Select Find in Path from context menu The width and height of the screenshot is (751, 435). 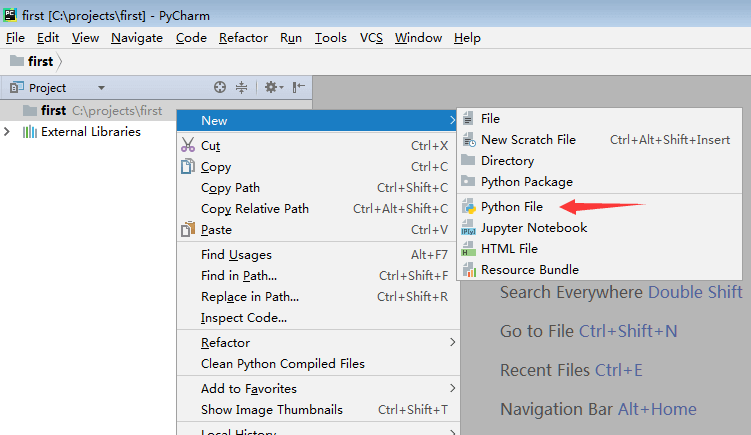pyautogui.click(x=318, y=276)
